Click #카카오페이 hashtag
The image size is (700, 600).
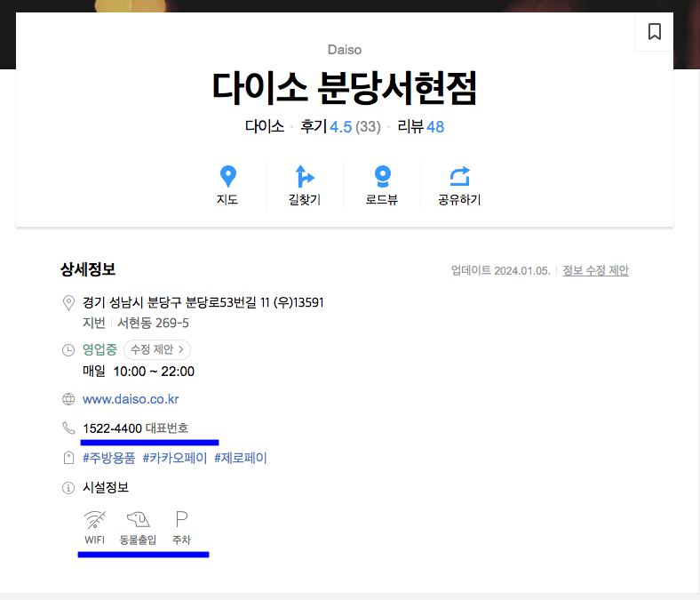174,458
